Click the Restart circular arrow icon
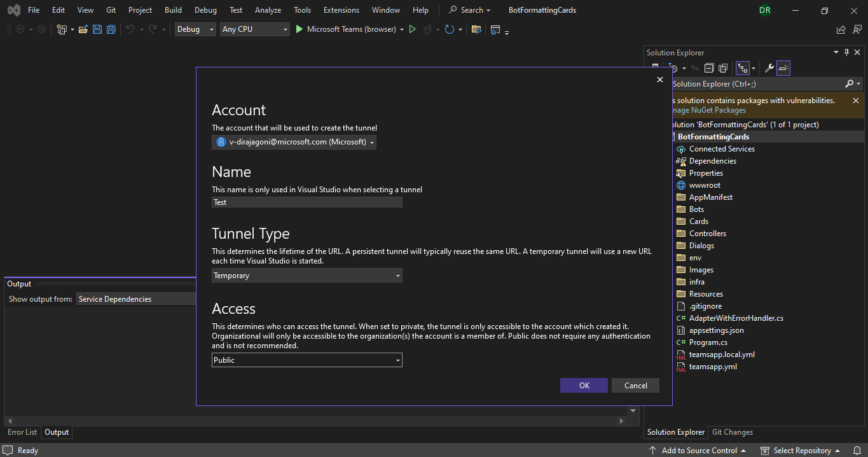The width and height of the screenshot is (868, 457). pos(449,29)
